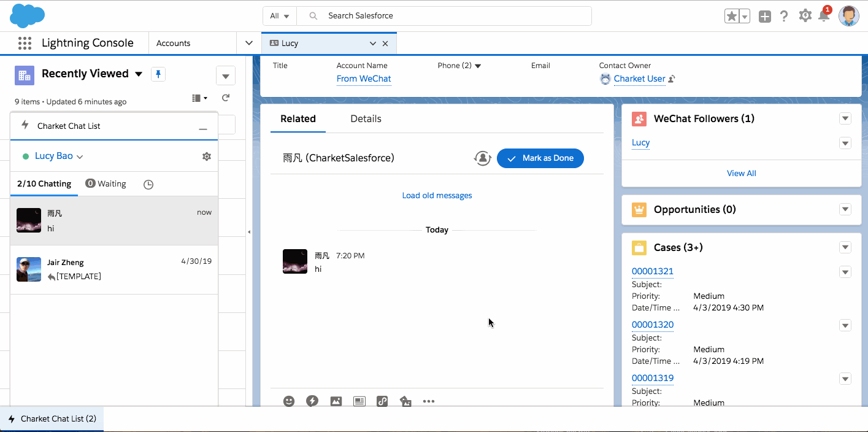Click the Mark as Done button
Viewport: 868px width, 432px height.
[540, 158]
